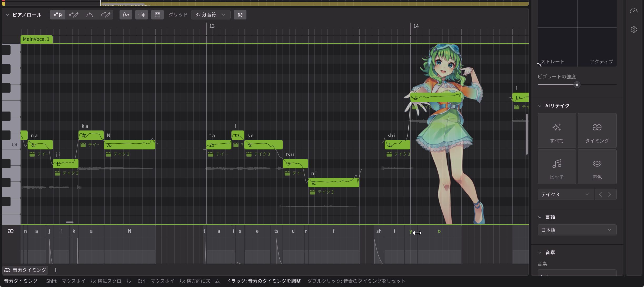Click measure 13 marker on ruler
Screen dimensions: 644x287
(x=212, y=26)
